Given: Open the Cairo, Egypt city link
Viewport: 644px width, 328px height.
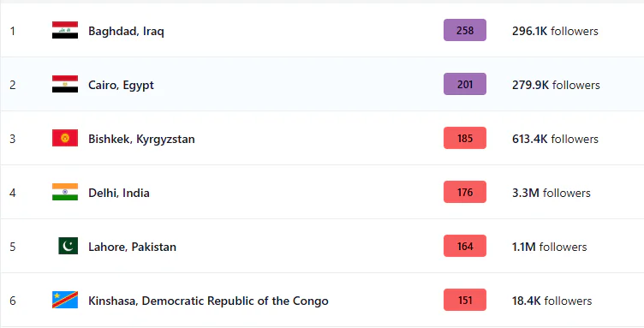Looking at the screenshot, I should [121, 85].
